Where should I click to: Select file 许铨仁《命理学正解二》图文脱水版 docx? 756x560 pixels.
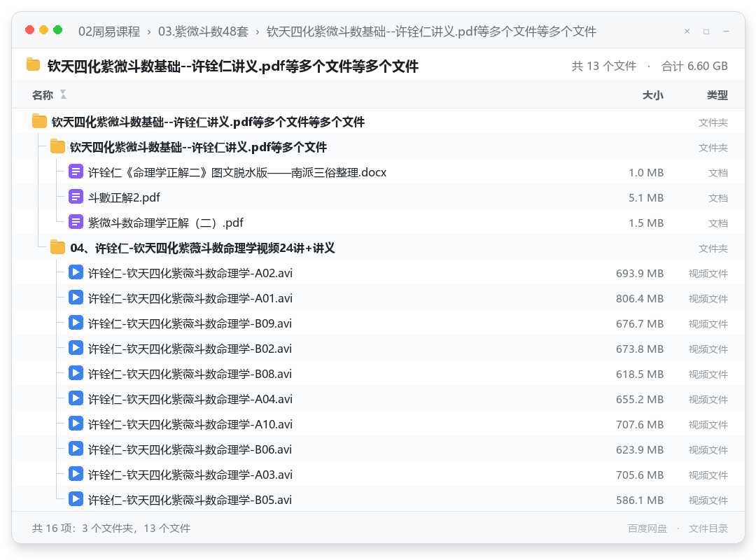pos(379,171)
